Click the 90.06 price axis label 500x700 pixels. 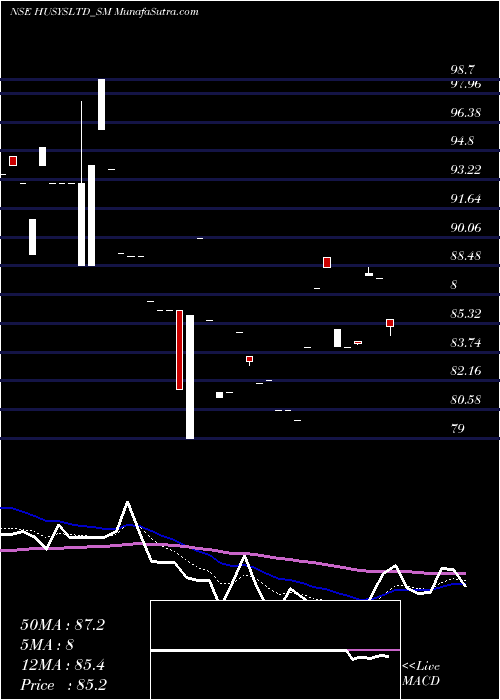tap(466, 228)
